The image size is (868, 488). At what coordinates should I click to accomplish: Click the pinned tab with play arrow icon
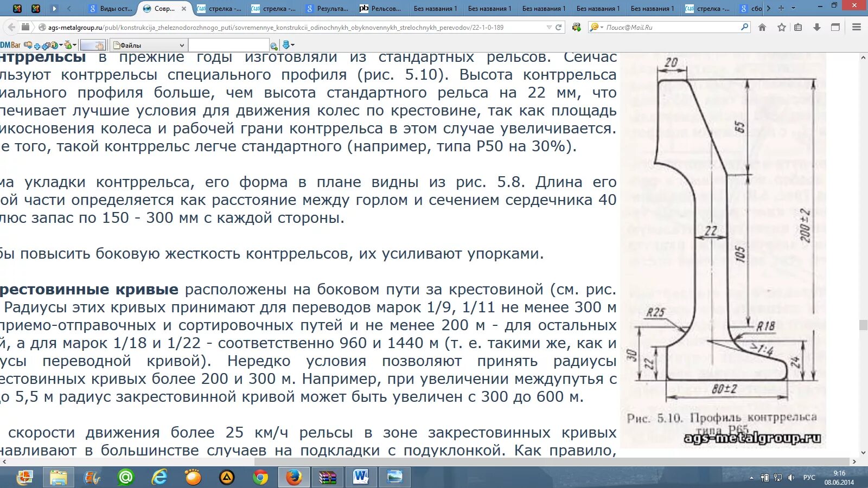54,8
